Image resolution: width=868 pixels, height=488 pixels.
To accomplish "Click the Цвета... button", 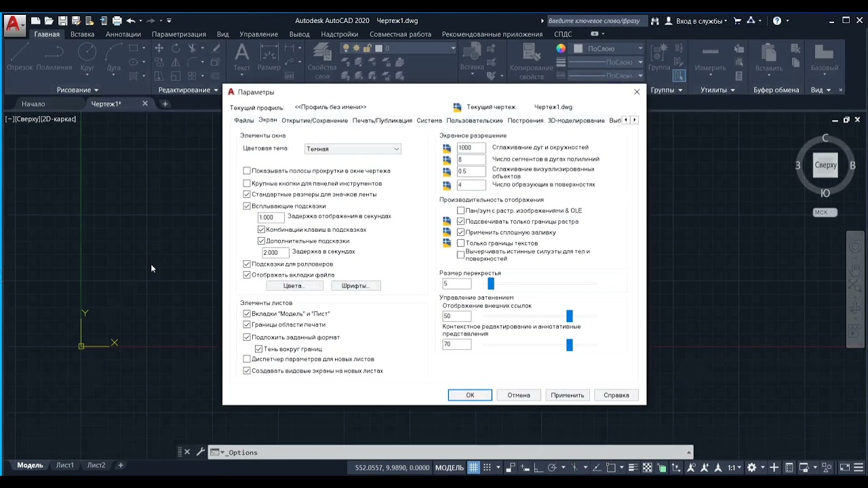I will [294, 286].
